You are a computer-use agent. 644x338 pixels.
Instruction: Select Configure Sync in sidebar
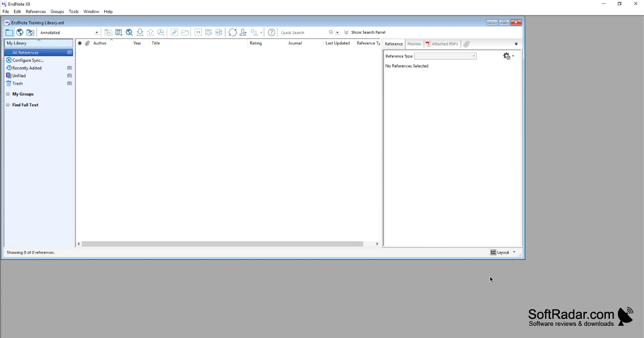28,60
